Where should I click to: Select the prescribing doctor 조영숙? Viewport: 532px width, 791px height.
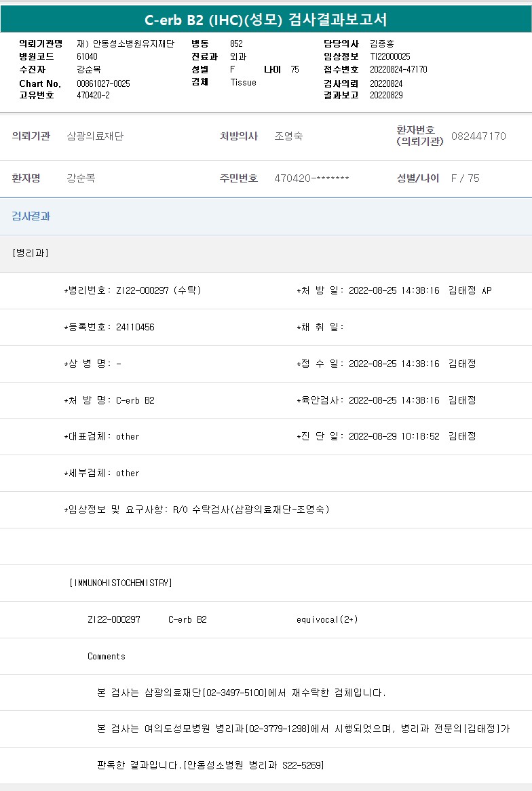point(288,136)
